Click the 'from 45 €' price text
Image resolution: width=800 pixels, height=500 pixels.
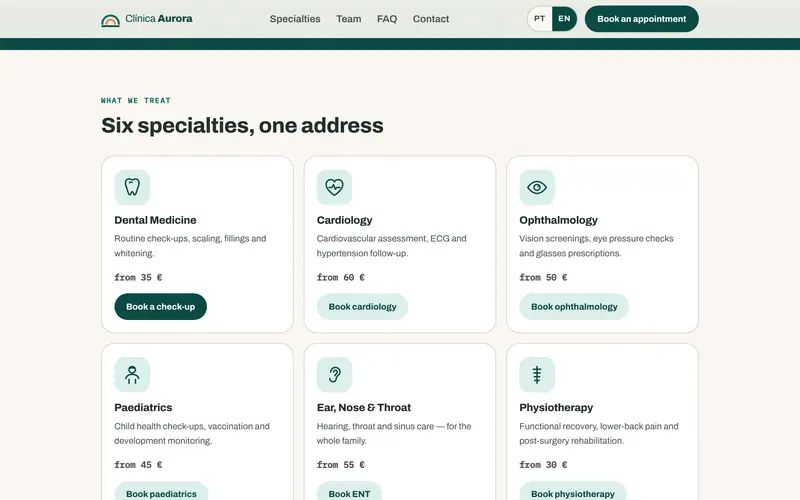138,464
